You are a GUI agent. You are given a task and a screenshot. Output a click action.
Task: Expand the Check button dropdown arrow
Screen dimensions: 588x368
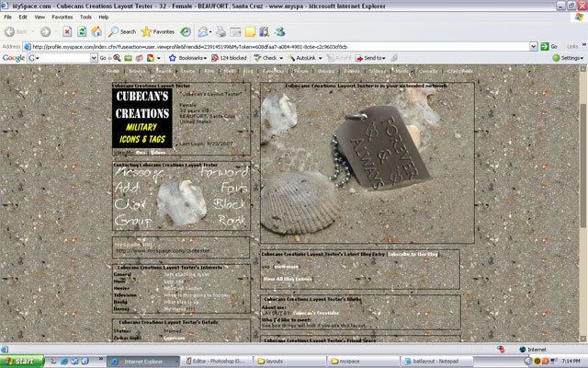(x=281, y=58)
